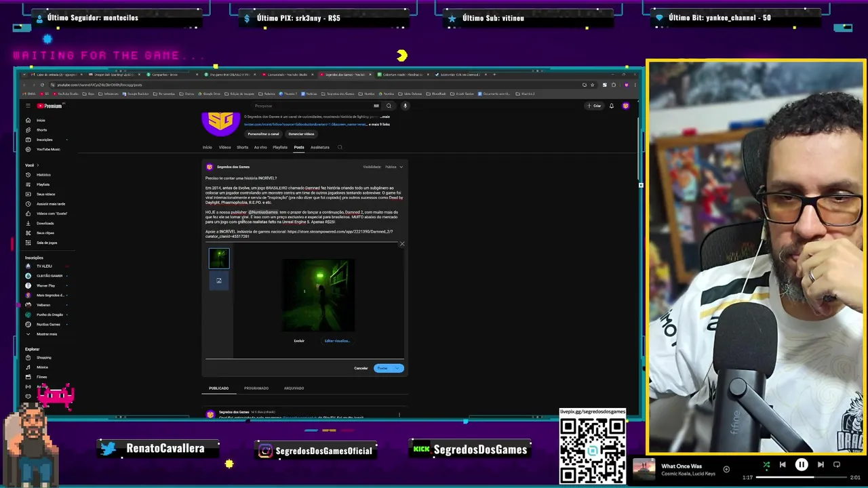This screenshot has width=868, height=488.
Task: Open the Nuntius Games subscription
Action: coord(48,324)
